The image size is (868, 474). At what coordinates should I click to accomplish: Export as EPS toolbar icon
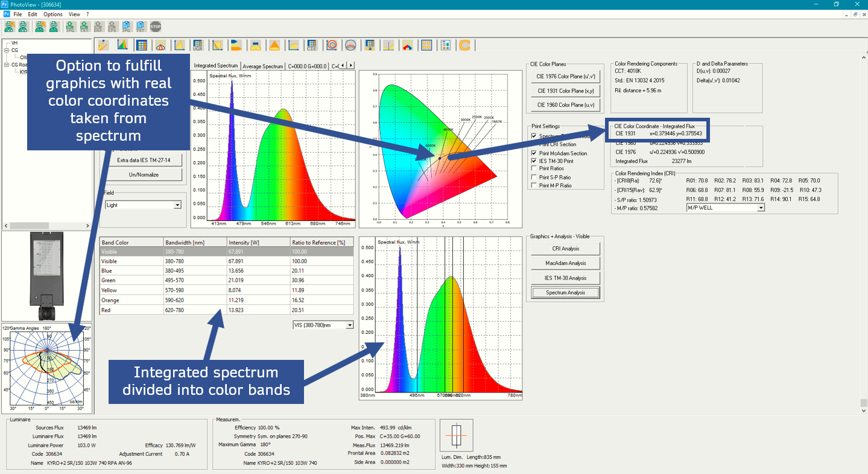[x=112, y=27]
